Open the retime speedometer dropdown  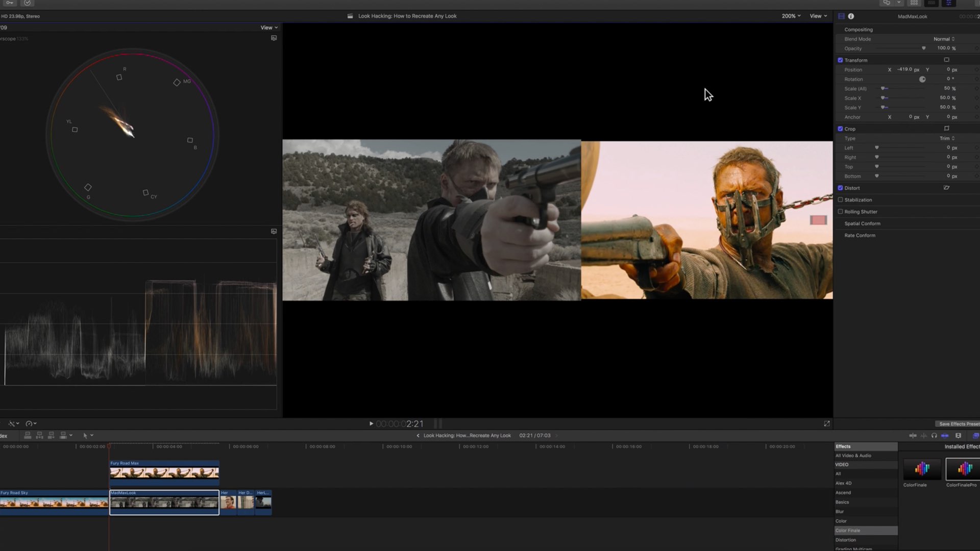[x=31, y=423]
